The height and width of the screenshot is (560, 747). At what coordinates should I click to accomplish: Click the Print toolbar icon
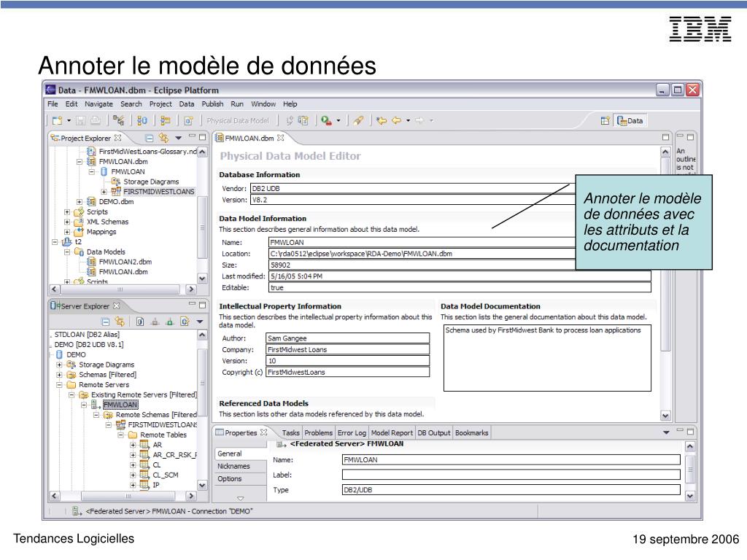96,120
